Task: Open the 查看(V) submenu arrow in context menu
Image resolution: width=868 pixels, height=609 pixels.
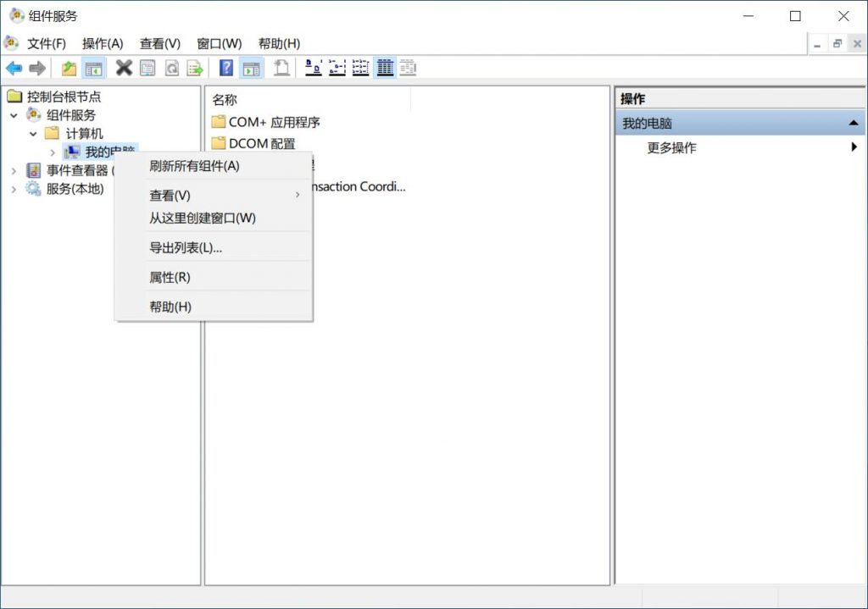Action: click(298, 195)
